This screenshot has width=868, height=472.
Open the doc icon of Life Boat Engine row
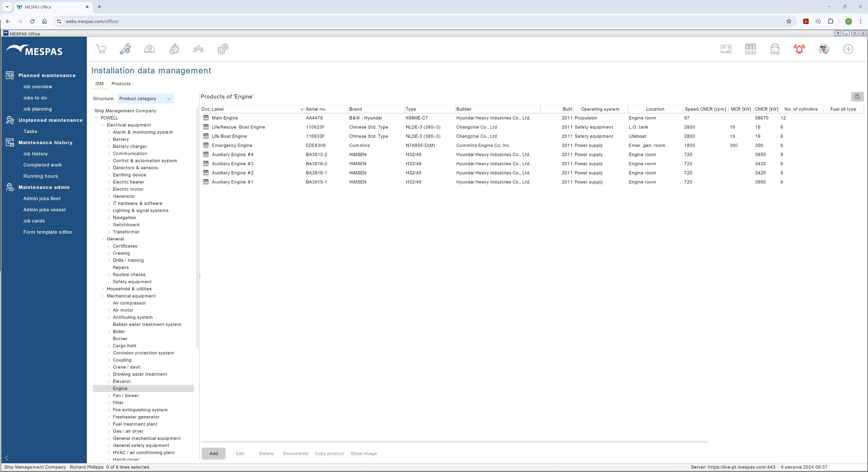pyautogui.click(x=206, y=136)
